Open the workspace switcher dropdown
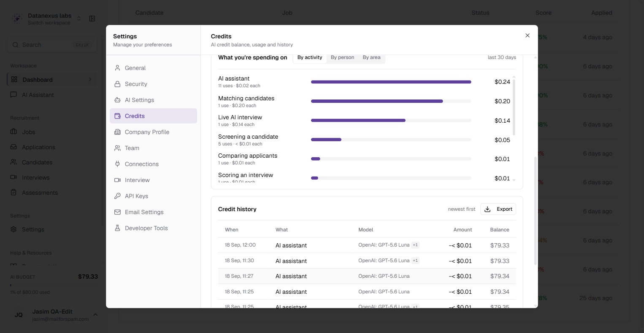The width and height of the screenshot is (644, 333). (78, 19)
